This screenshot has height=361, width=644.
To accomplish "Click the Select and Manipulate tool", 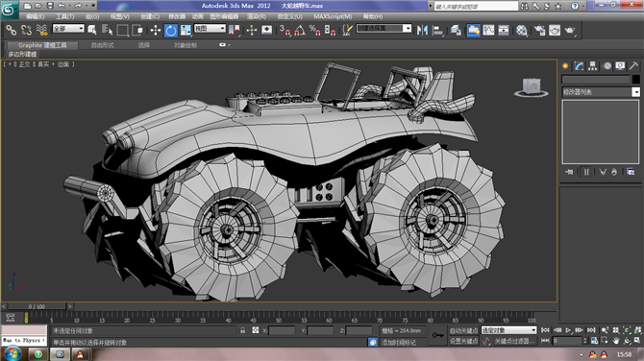I will tap(252, 30).
